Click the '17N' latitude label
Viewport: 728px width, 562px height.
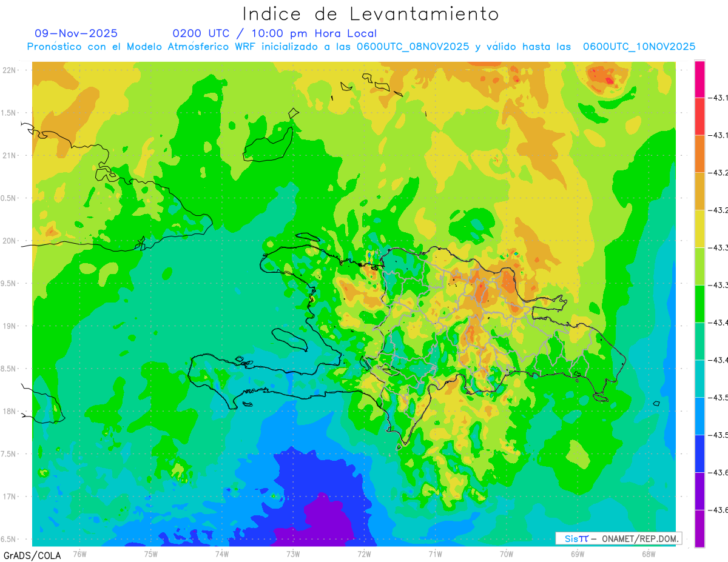pyautogui.click(x=9, y=497)
